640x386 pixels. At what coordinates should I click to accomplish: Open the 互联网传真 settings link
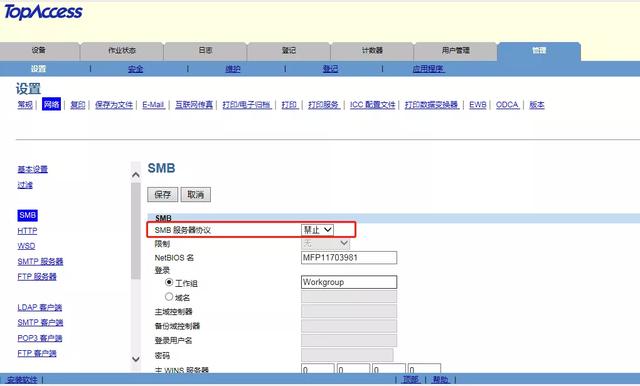194,105
